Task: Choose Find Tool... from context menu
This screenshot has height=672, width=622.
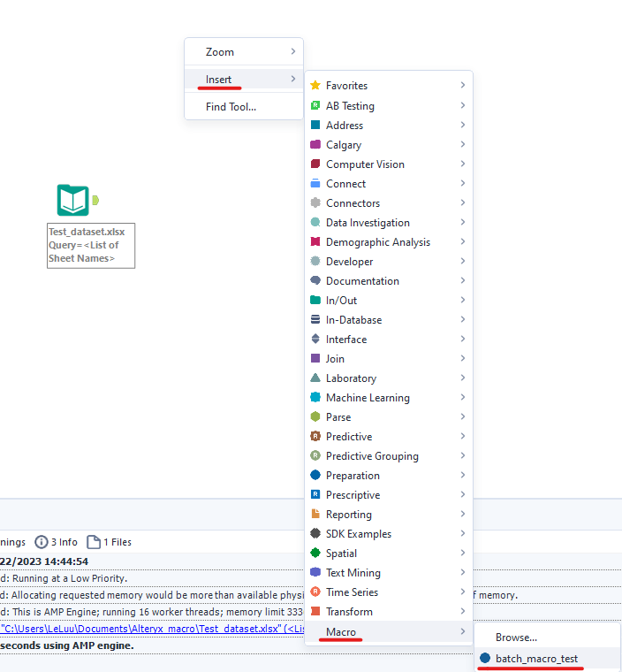Action: (244, 107)
